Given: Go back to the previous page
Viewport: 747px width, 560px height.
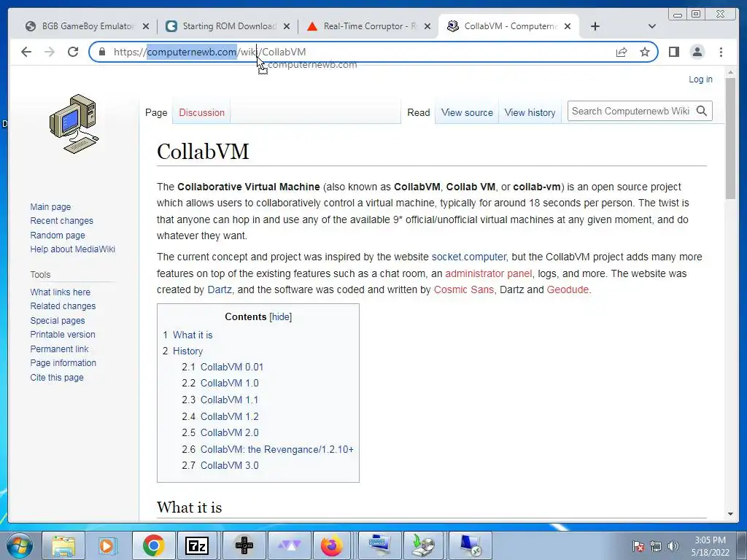Looking at the screenshot, I should point(26,52).
